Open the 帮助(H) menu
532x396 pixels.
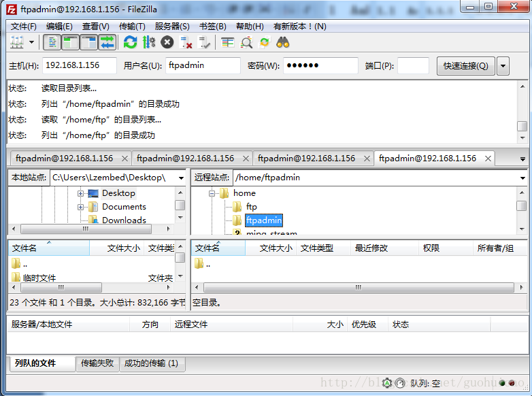(x=250, y=26)
